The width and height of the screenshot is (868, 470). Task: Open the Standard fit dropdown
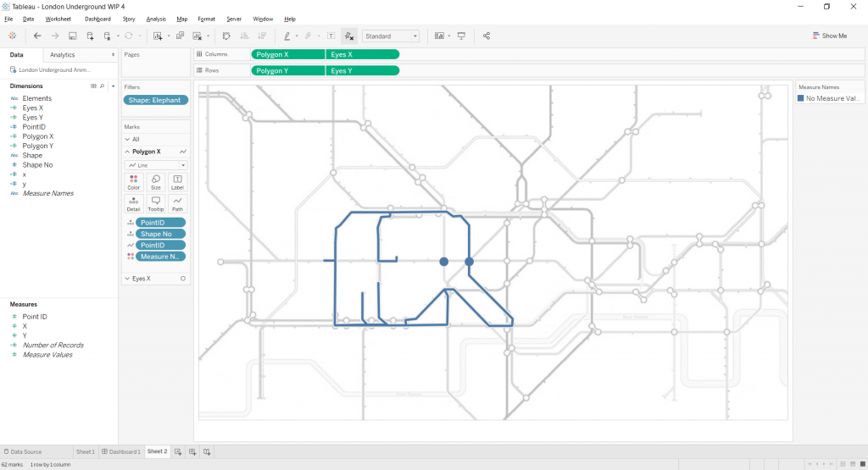(391, 36)
